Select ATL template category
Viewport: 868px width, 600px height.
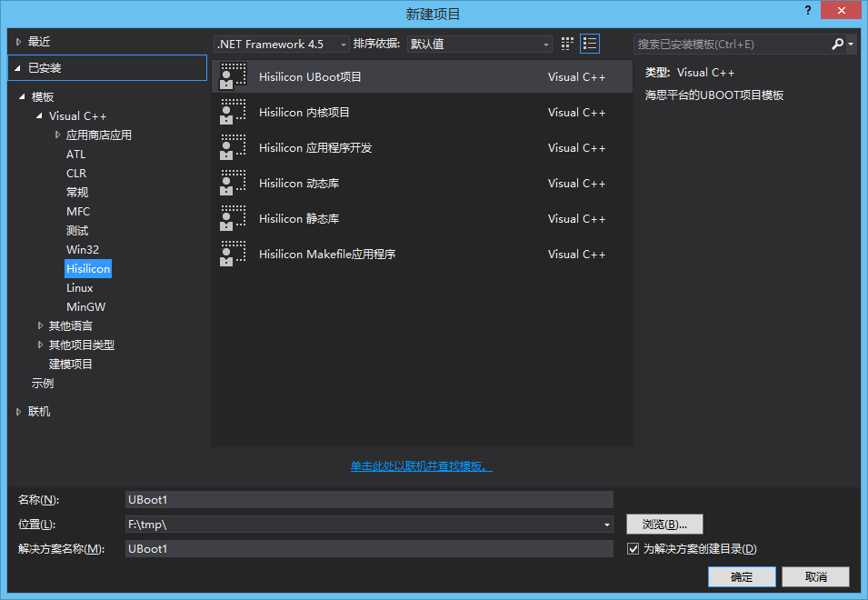click(75, 154)
